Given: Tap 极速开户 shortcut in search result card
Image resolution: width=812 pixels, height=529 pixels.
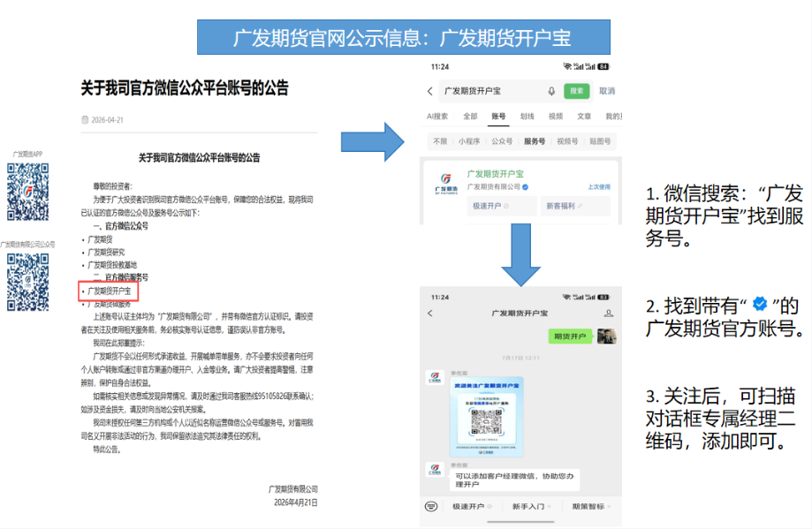Looking at the screenshot, I should [501, 206].
